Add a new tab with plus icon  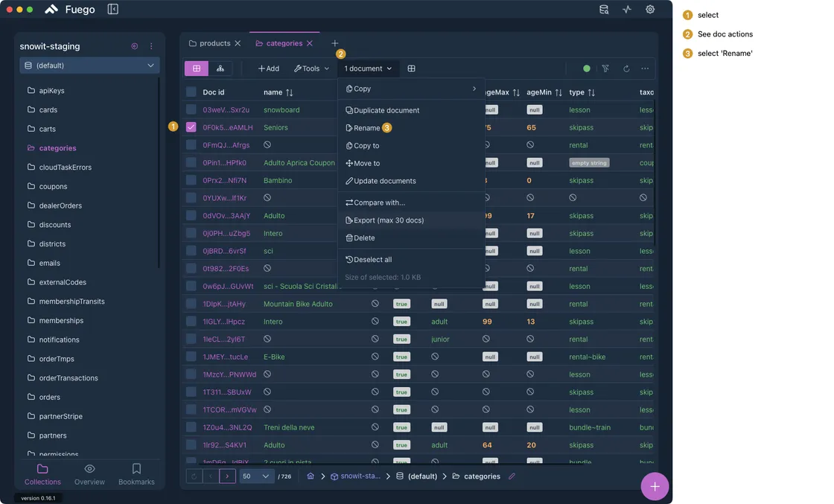(x=334, y=43)
